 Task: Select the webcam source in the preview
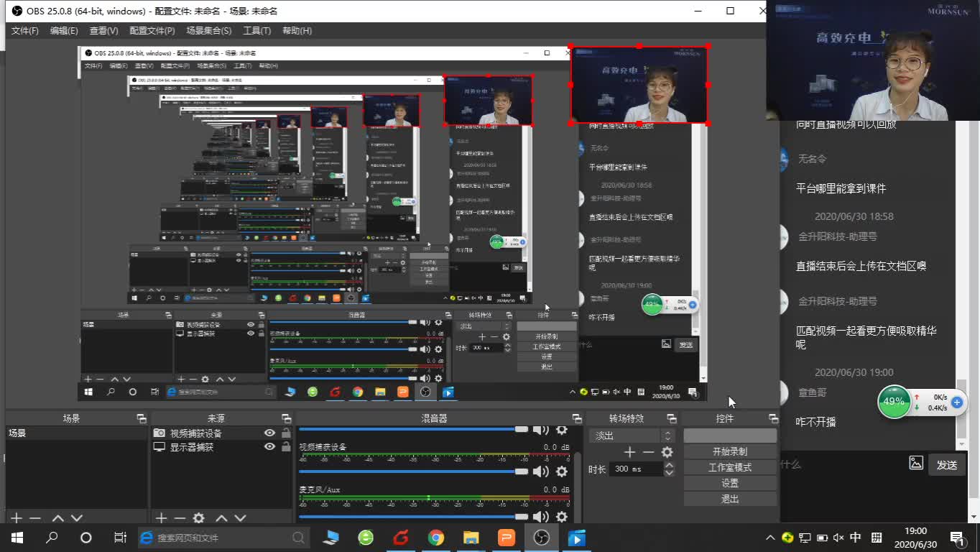pyautogui.click(x=639, y=84)
